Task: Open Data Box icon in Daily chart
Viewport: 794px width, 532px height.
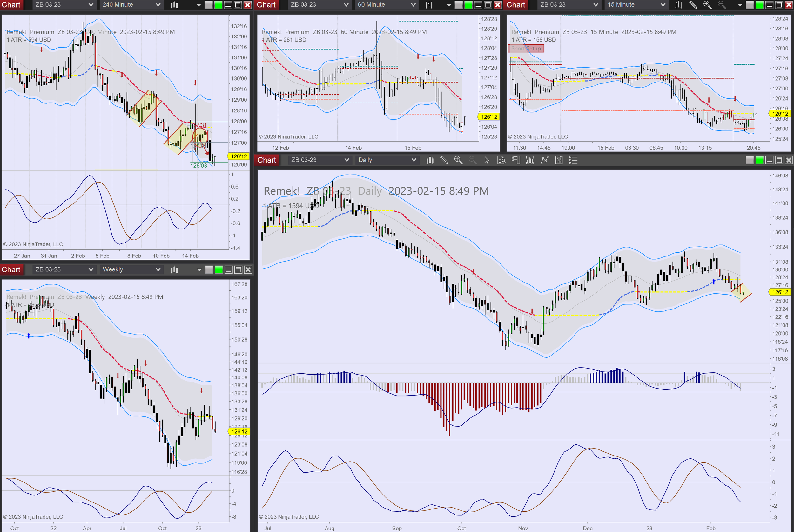Action: (501, 160)
